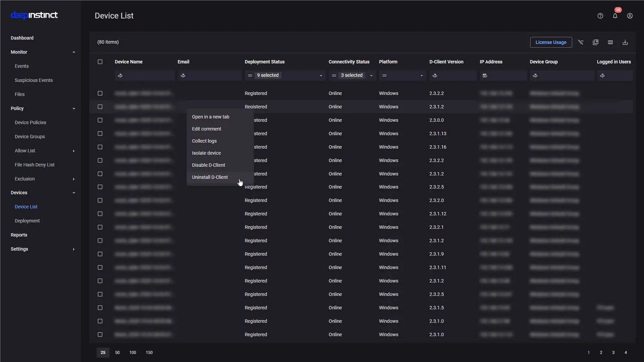The height and width of the screenshot is (362, 644).
Task: Navigate to Device Groups in the sidebar
Action: 30,137
